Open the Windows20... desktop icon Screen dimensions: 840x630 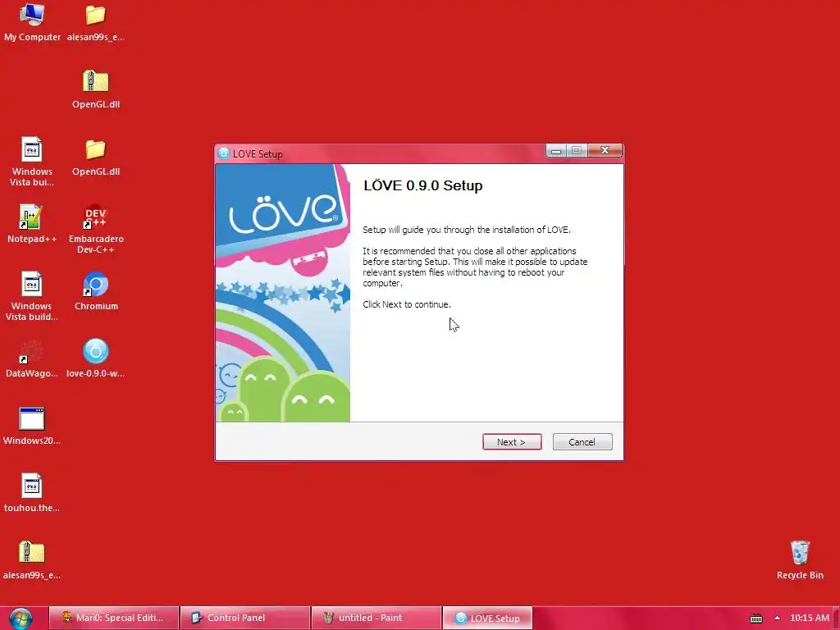(32, 426)
